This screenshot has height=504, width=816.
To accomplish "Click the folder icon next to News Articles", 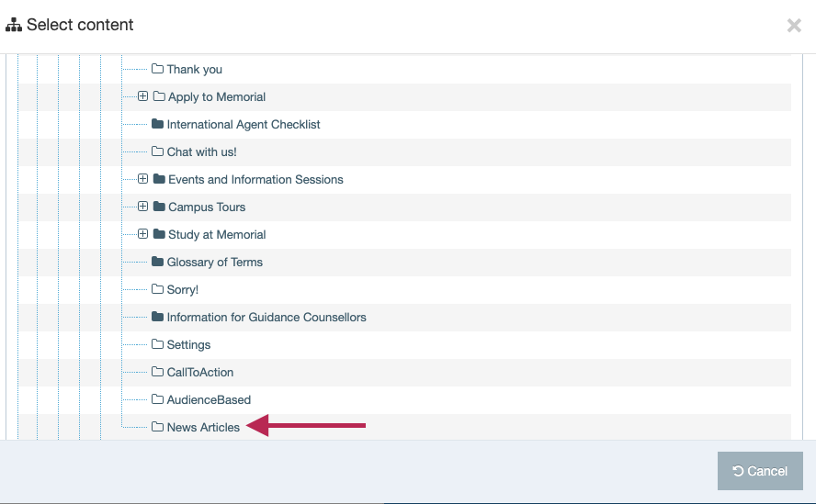I will 157,427.
